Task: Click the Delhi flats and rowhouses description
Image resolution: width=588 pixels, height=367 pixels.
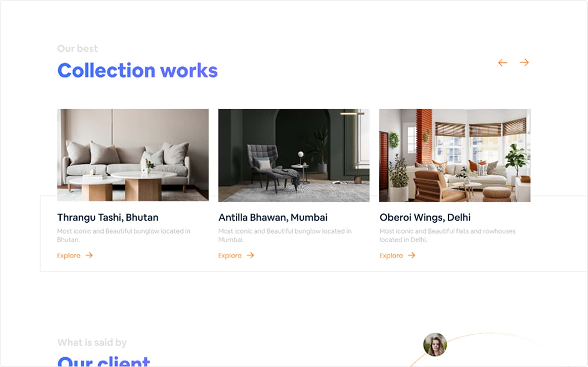Action: (448, 235)
